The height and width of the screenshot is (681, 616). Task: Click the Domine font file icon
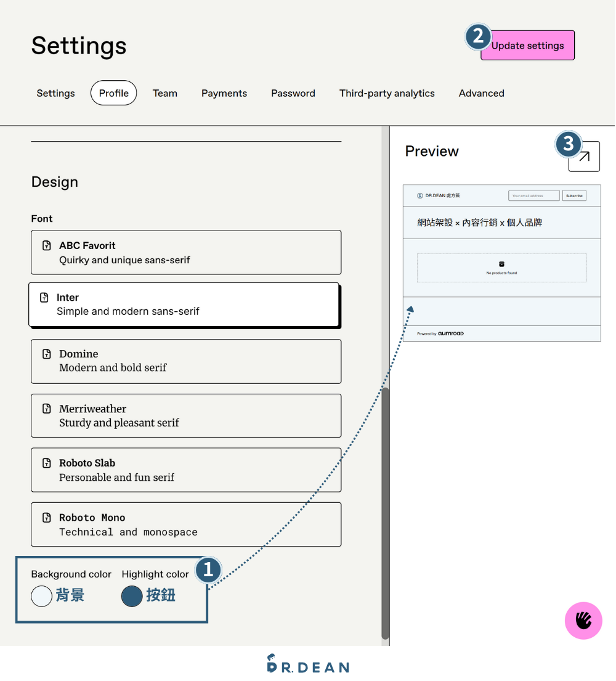point(47,354)
